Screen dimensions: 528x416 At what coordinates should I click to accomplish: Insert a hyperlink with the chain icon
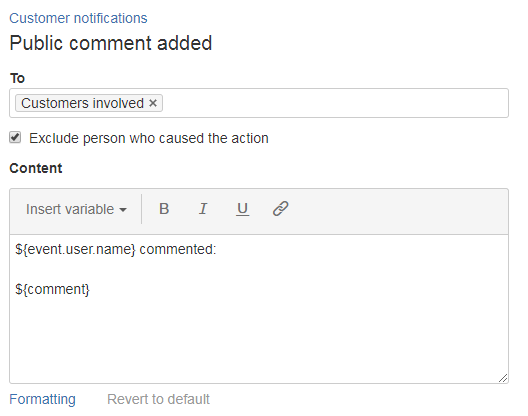[x=280, y=209]
